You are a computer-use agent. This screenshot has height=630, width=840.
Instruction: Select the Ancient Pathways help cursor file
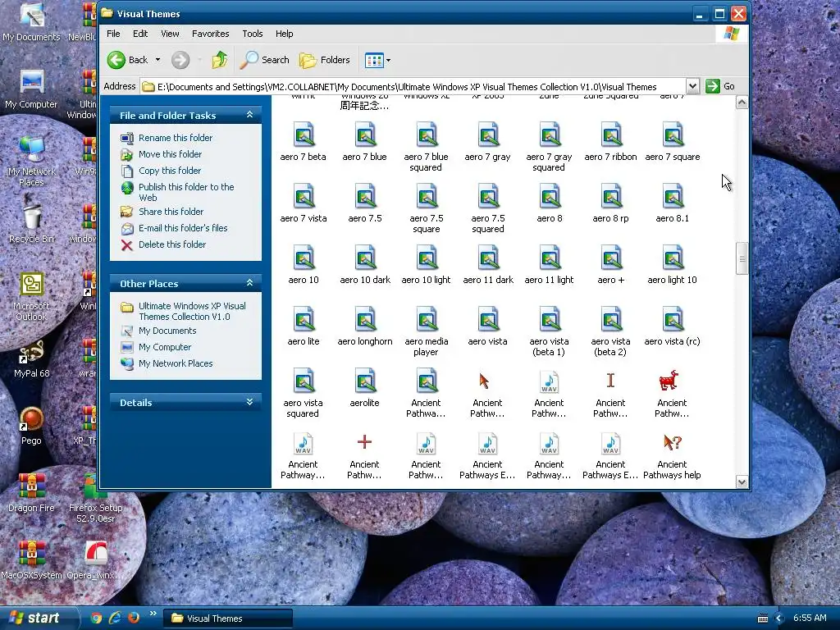coord(672,454)
